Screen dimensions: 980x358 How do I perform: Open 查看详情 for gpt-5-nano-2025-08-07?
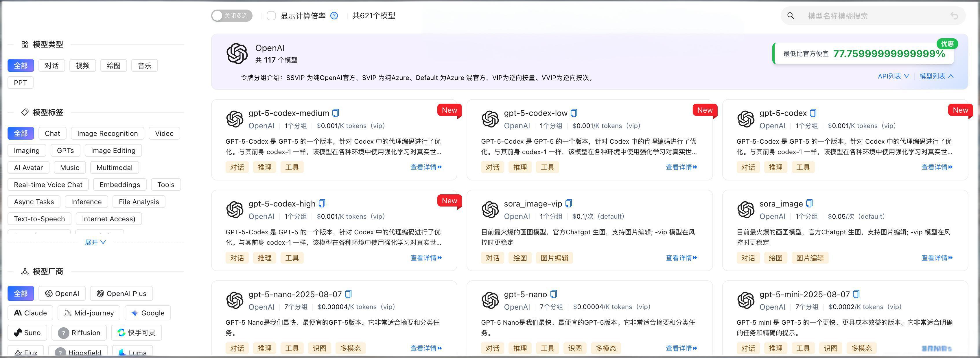pyautogui.click(x=426, y=348)
